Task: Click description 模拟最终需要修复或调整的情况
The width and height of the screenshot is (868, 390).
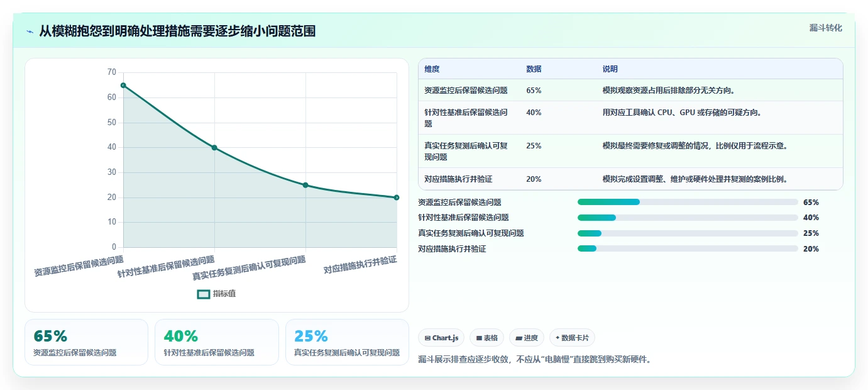Action: click(695, 146)
